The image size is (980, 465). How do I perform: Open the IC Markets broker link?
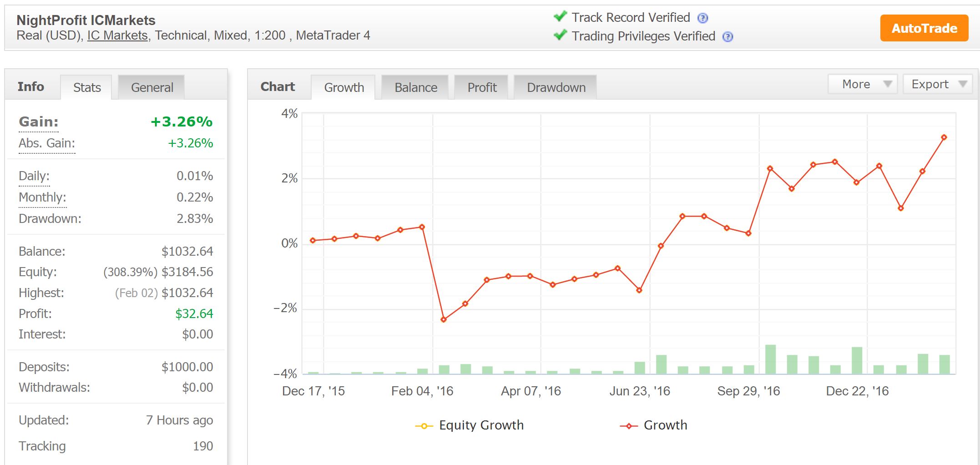click(117, 35)
